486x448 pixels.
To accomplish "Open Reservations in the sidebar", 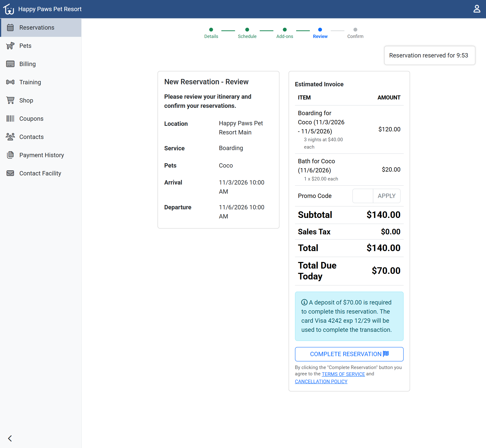I will tap(41, 28).
